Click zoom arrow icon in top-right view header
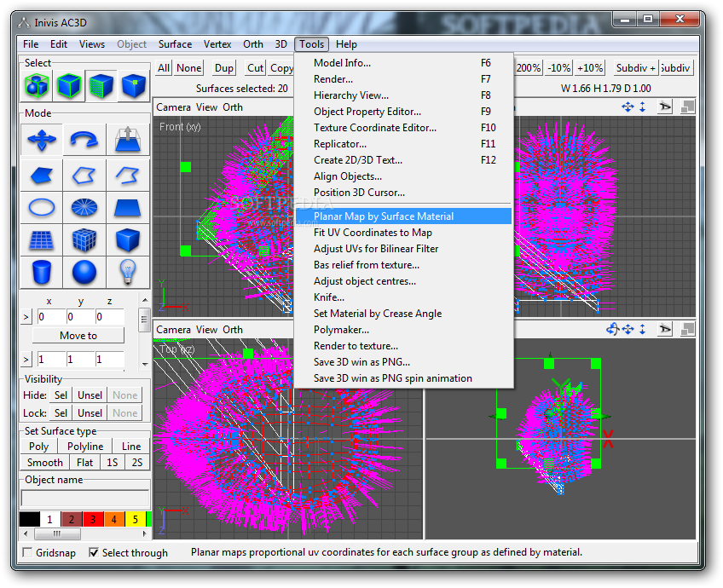Screen dimensions: 723x588 [643, 107]
